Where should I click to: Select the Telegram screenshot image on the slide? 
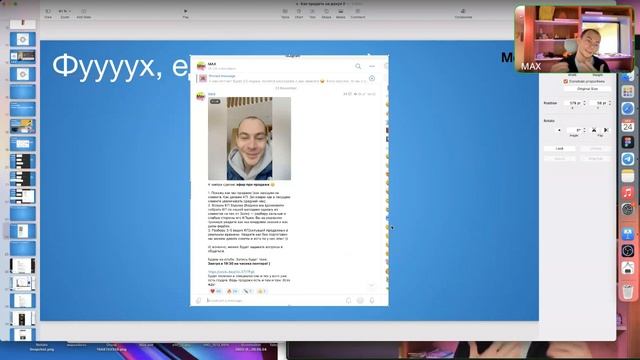(x=289, y=180)
